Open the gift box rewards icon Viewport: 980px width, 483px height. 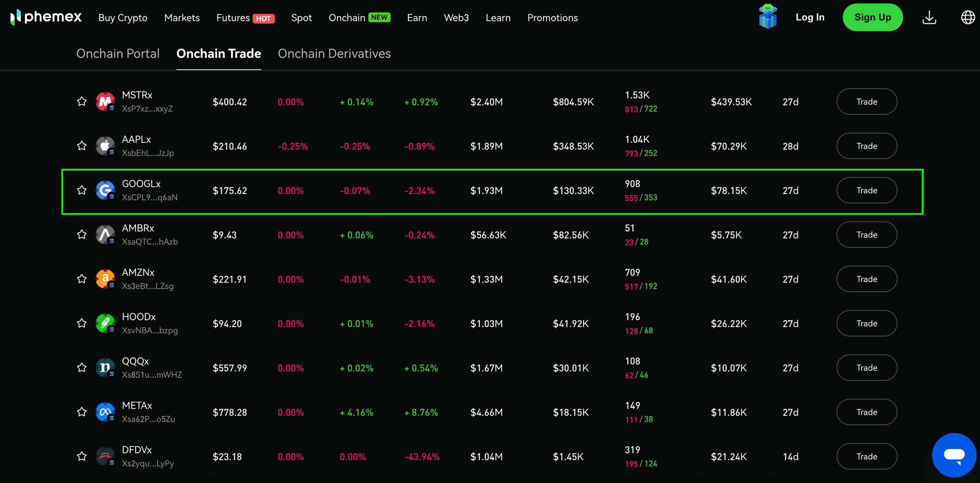pyautogui.click(x=768, y=17)
